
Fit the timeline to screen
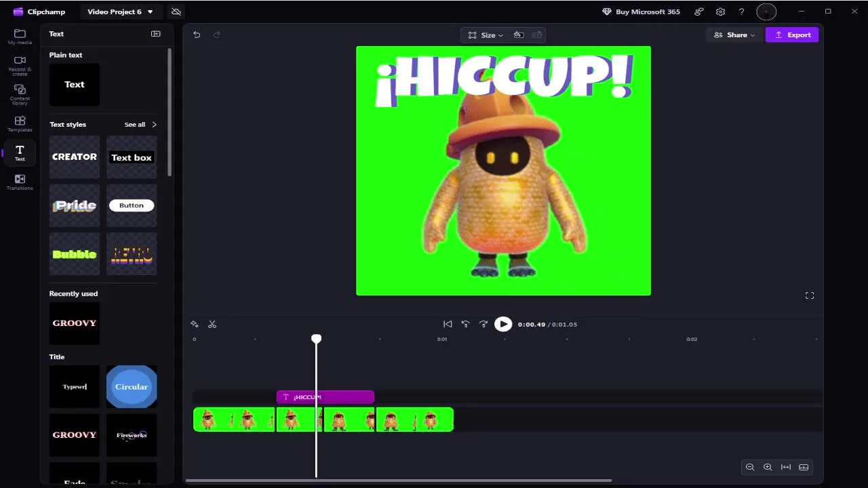[786, 467]
